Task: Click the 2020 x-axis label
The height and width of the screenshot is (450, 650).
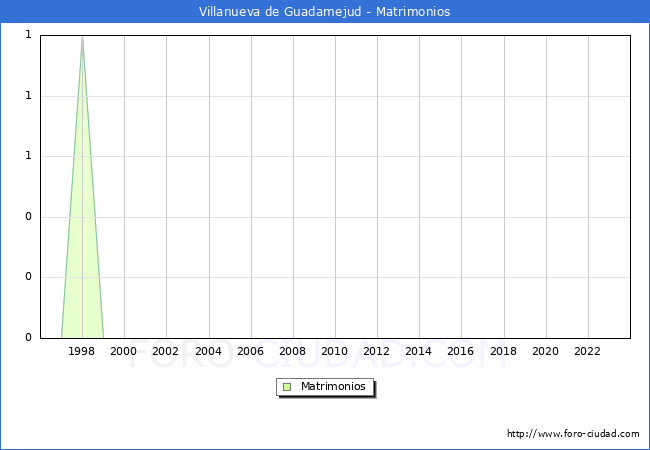Action: point(546,351)
